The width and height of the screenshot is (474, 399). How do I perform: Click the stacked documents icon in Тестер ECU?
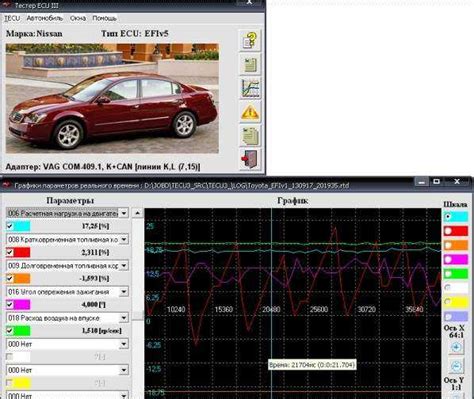coord(250,136)
